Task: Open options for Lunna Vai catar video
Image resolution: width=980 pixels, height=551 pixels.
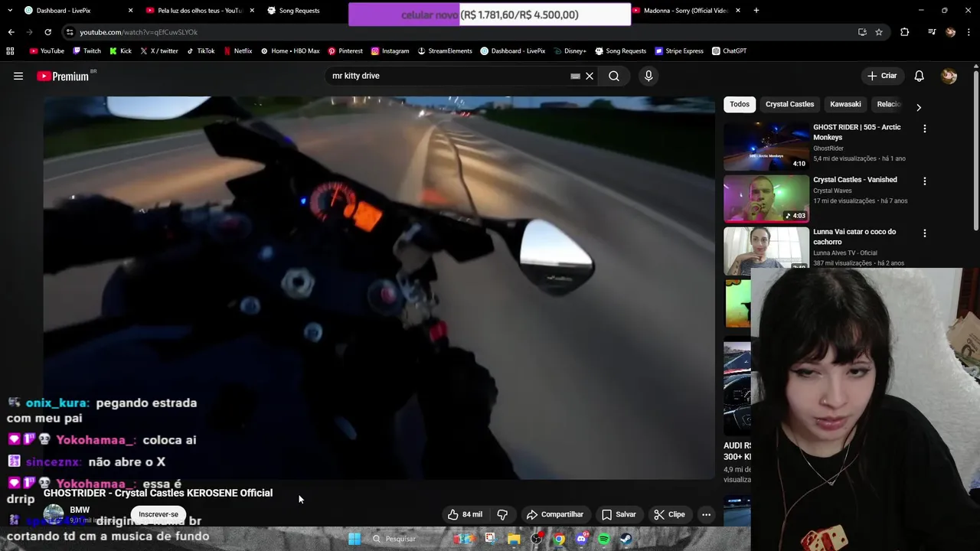Action: (x=924, y=233)
